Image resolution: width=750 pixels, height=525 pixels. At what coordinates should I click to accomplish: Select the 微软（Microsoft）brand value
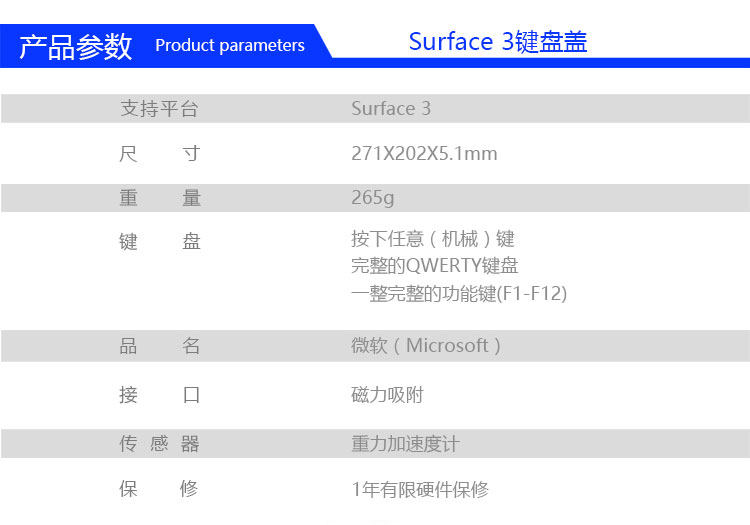[x=426, y=346]
